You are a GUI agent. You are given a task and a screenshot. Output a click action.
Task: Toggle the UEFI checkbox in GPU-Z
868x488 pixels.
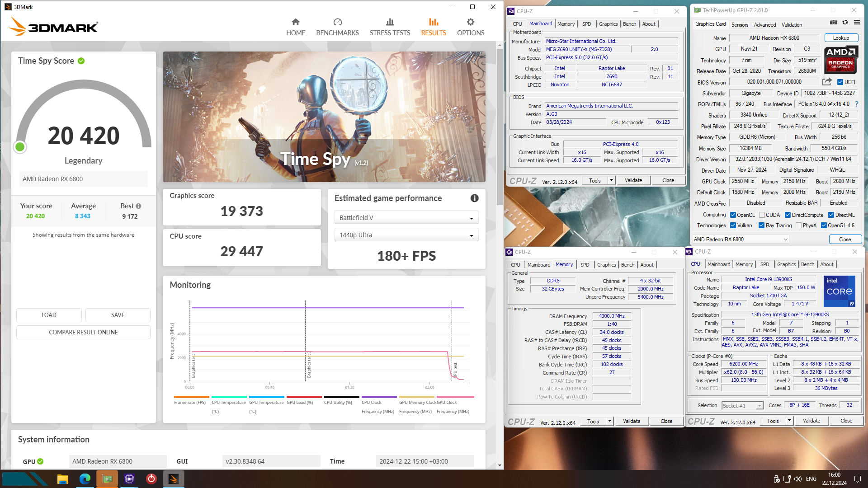pos(840,82)
